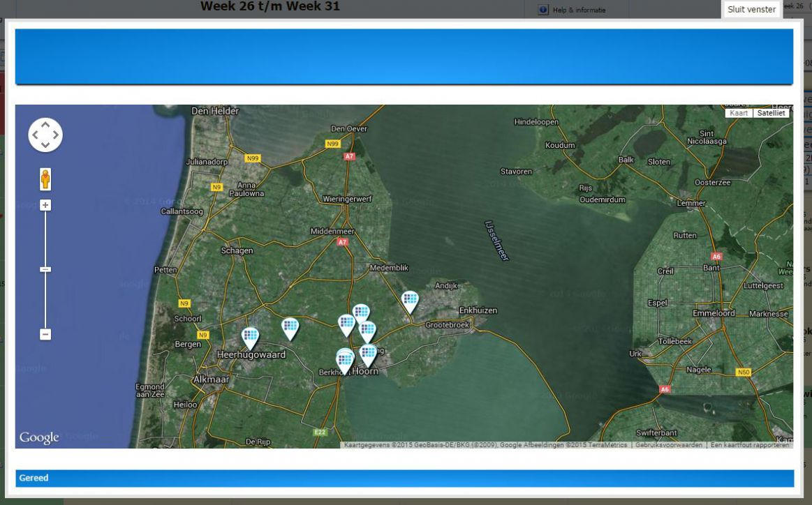
Task: Pan the map left with the arrow control
Action: coord(35,135)
